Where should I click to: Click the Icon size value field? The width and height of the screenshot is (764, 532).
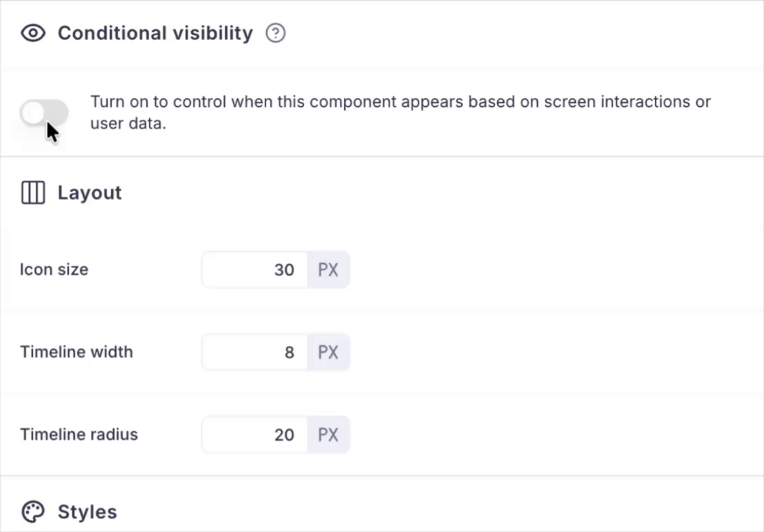coord(255,270)
